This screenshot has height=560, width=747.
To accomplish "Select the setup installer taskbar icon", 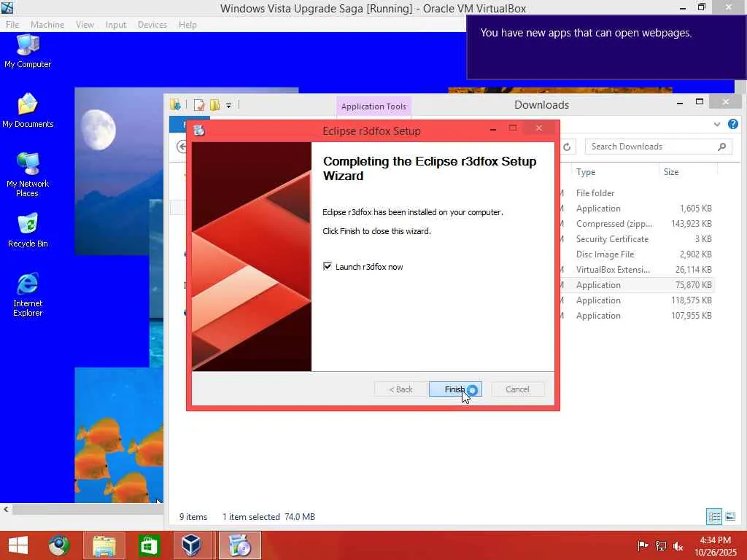I will [x=239, y=545].
